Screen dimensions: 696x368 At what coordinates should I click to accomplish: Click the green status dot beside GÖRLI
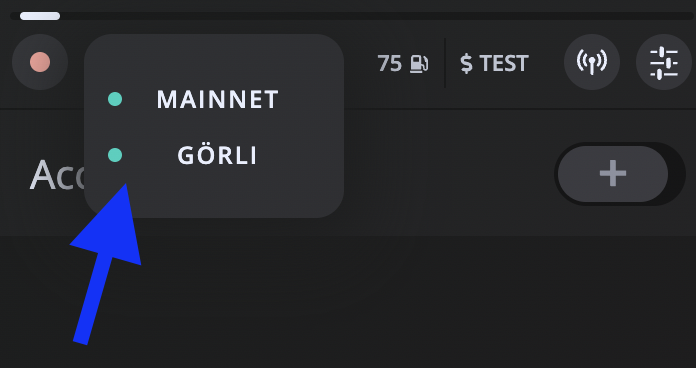[x=115, y=155]
